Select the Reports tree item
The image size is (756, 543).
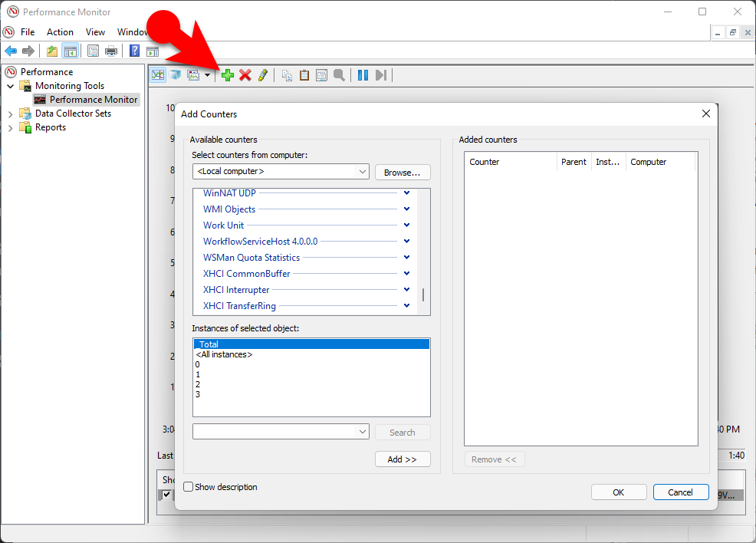click(51, 127)
